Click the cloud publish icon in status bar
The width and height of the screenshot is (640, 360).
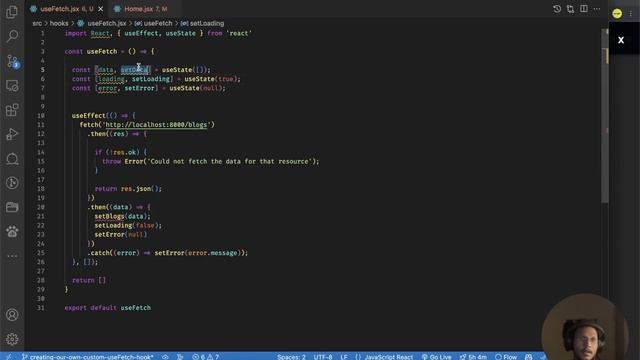(165, 357)
